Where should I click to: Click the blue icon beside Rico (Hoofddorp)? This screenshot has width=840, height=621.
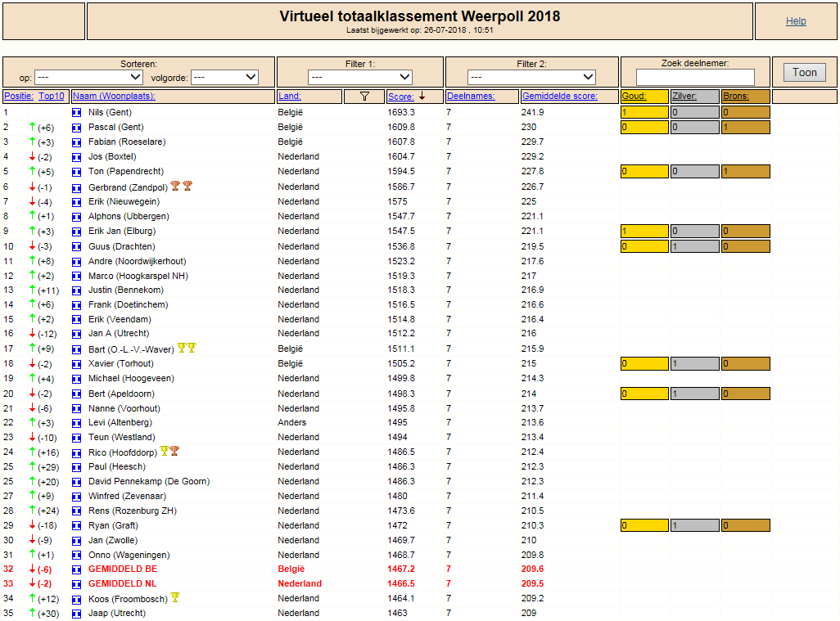pos(77,453)
